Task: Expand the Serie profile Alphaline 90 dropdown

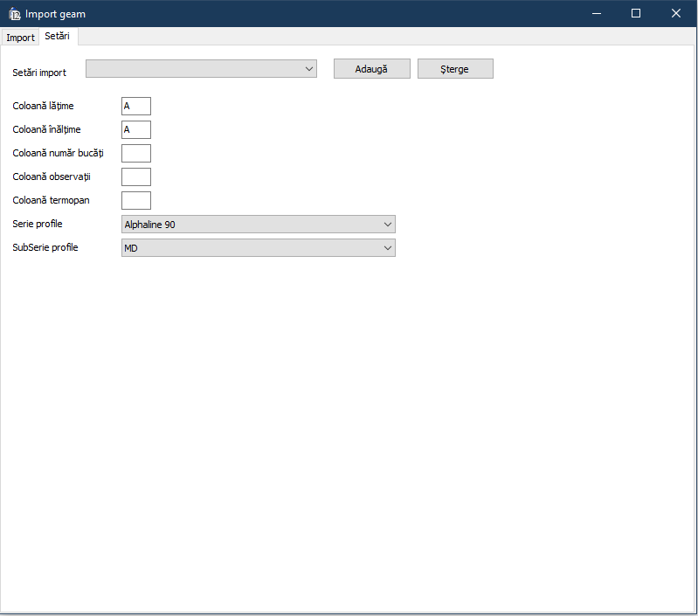Action: point(258,225)
